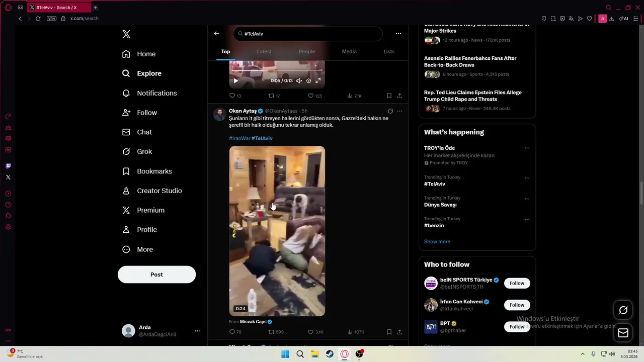
Task: Open the AI assistant toolbar button
Action: (x=623, y=19)
